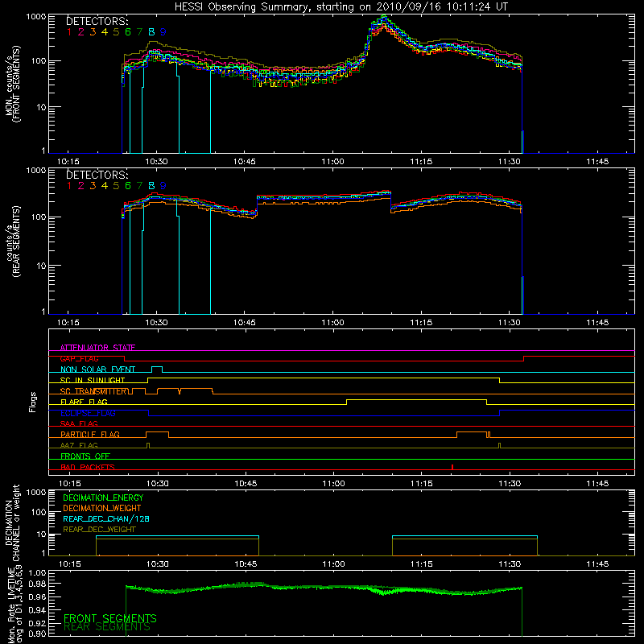Click the 0.98 y-axis label on the livetime plot
This screenshot has height=644, width=644.
click(x=37, y=584)
